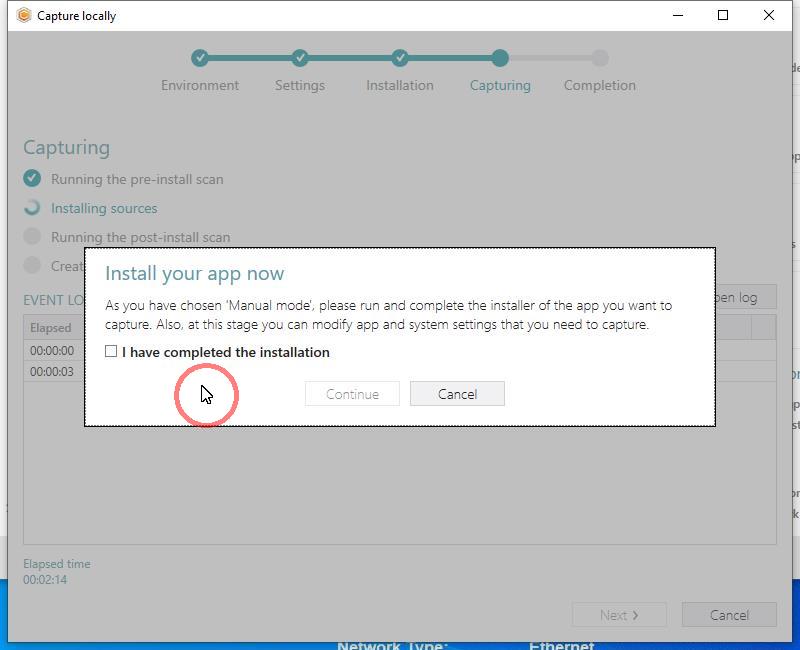Click the Elapsed column header in event log
Image resolution: width=800 pixels, height=650 pixels.
pos(51,328)
